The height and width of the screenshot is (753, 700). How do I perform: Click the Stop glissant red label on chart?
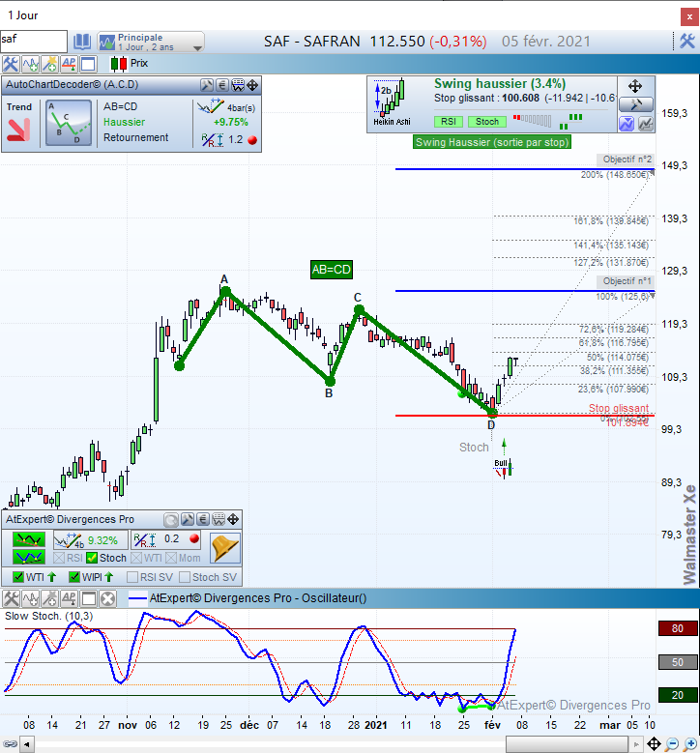click(619, 408)
